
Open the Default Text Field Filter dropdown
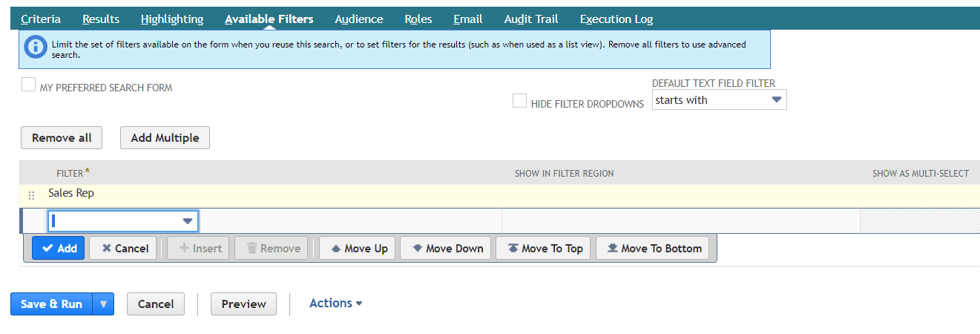(x=720, y=100)
